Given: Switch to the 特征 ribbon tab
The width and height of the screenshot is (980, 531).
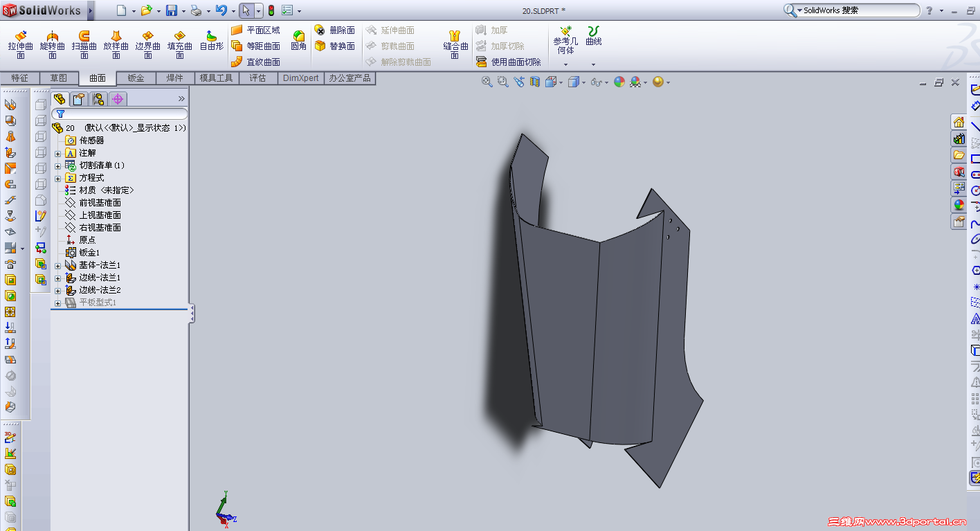Looking at the screenshot, I should click(x=20, y=78).
